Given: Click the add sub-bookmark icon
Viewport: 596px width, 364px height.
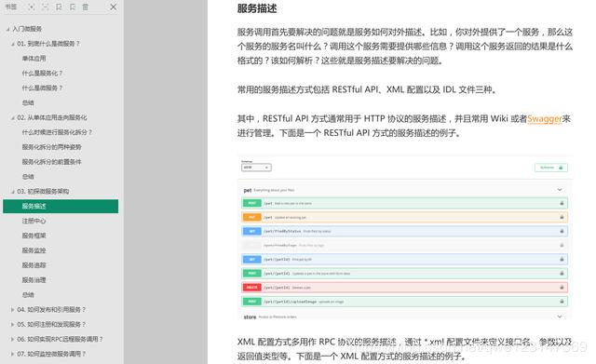Looking at the screenshot, I should pos(73,7).
